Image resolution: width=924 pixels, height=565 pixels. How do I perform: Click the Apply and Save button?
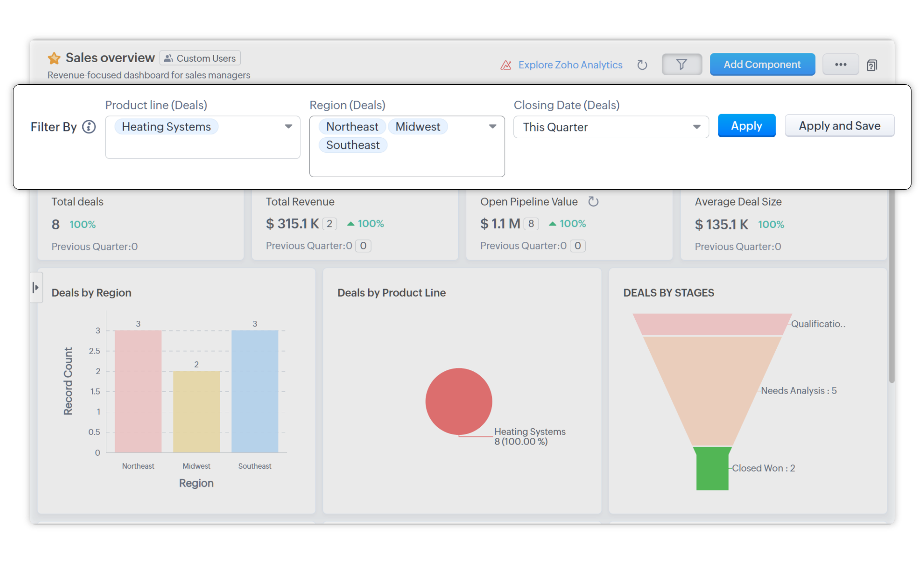839,126
